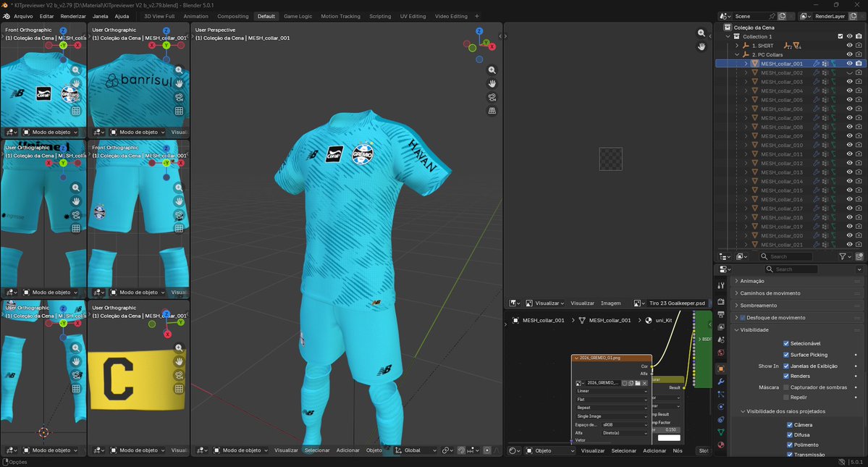Toggle Collection 1 exclude checkbox
Screen dimensions: 868x467
[840, 36]
